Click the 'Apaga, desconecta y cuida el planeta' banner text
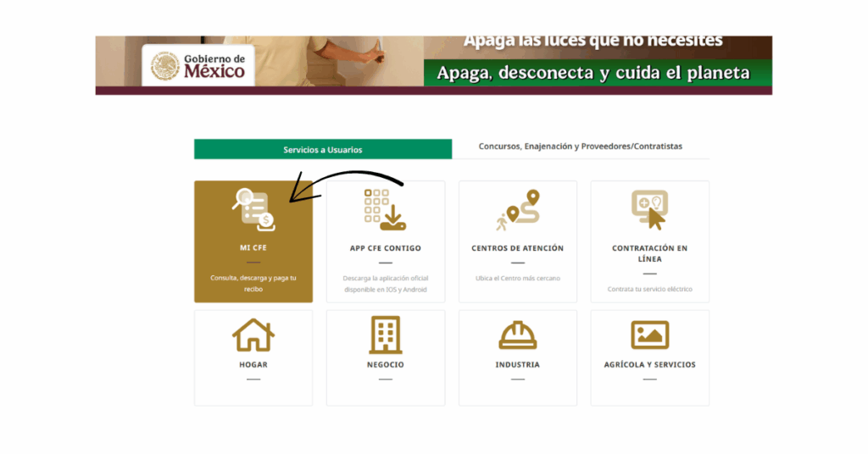 coord(593,73)
